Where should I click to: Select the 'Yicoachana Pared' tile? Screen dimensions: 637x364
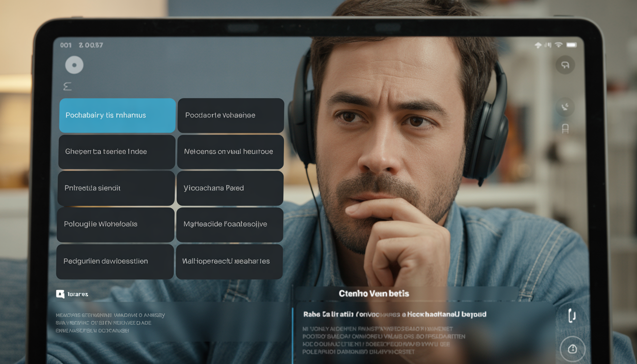pyautogui.click(x=230, y=188)
